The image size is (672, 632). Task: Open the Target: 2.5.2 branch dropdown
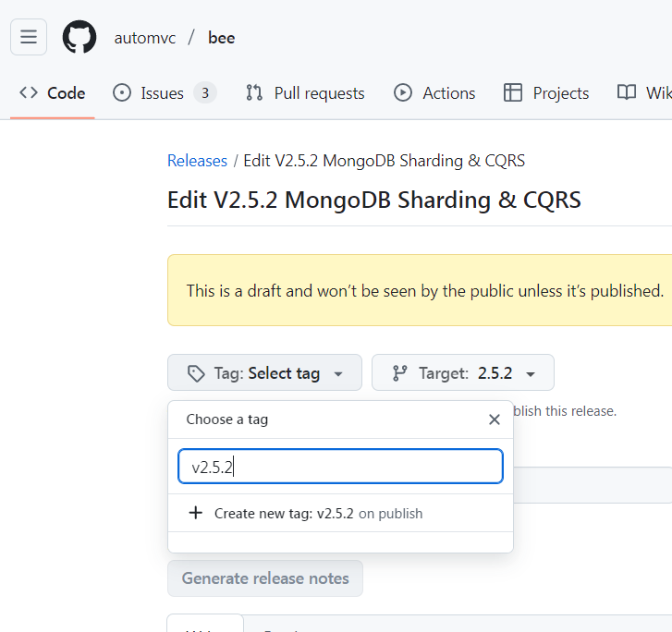click(x=463, y=372)
